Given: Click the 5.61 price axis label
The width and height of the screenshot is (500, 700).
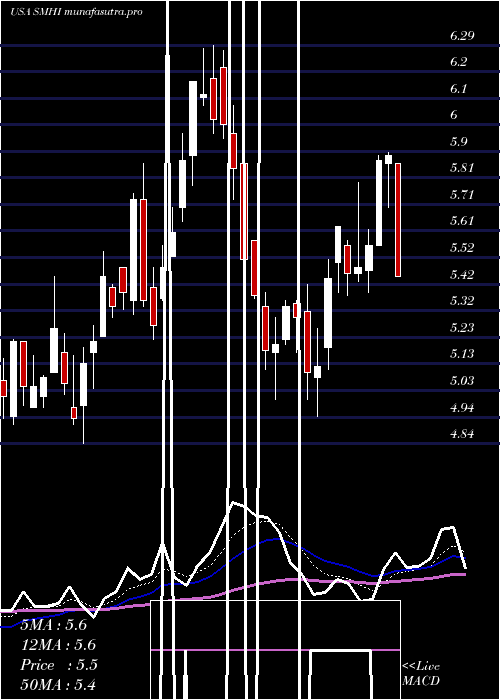Looking at the screenshot, I should pyautogui.click(x=462, y=221).
